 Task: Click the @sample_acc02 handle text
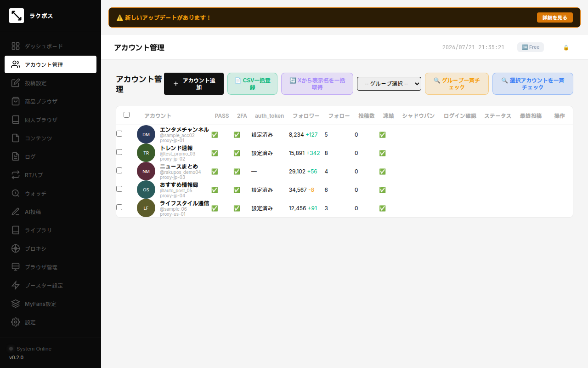[x=177, y=135]
